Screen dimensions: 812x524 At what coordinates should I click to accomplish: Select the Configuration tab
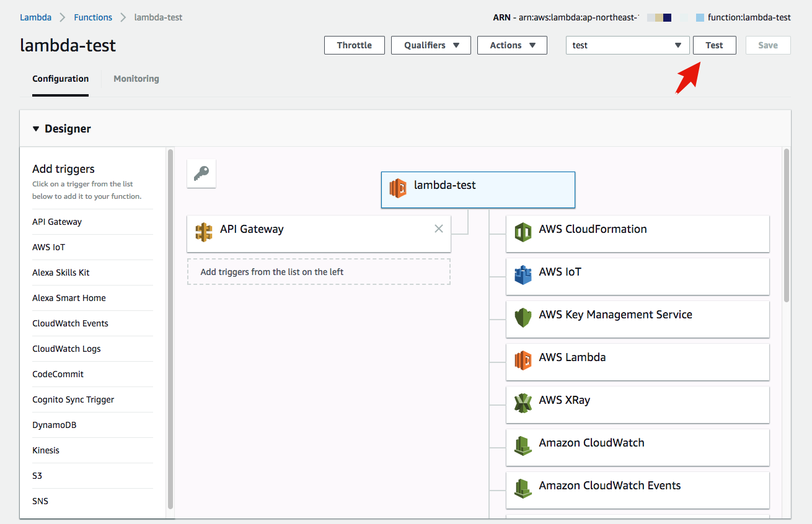tap(60, 79)
